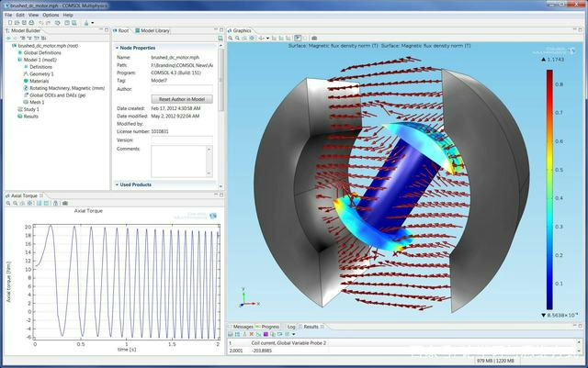Click Zoom Extents in the Axial Torque toolbar
Viewport: 588px width, 368px height.
click(29, 203)
